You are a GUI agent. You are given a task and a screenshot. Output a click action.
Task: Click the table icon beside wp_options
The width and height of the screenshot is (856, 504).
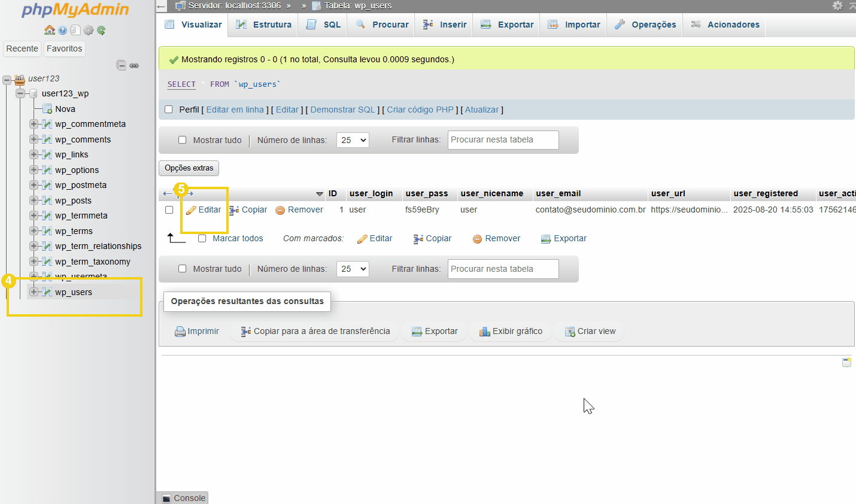point(47,170)
